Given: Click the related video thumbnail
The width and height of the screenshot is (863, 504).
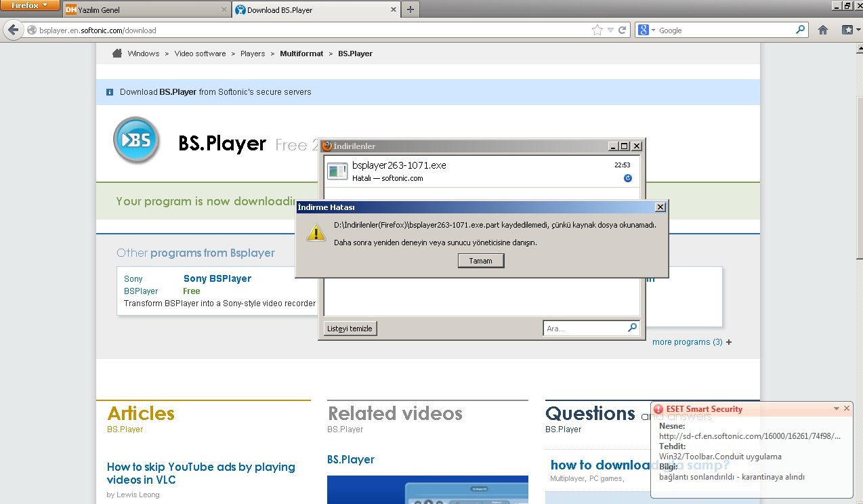Looking at the screenshot, I should [427, 490].
